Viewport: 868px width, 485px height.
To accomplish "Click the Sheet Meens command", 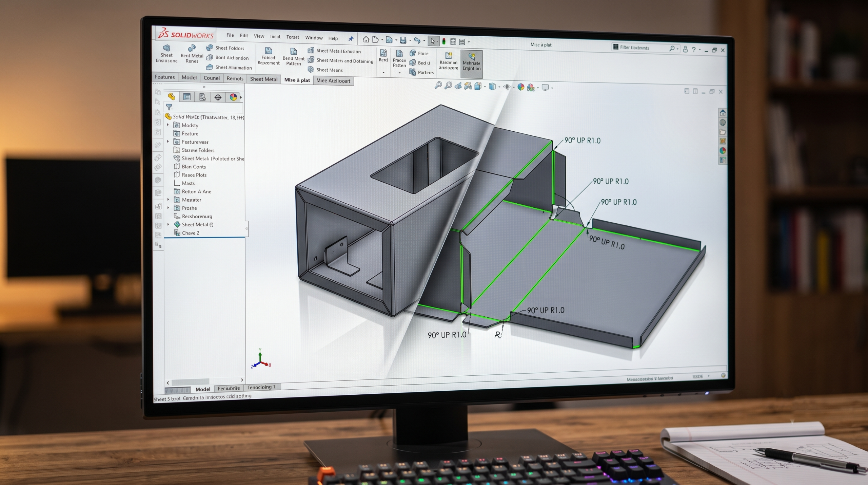I will (x=325, y=70).
